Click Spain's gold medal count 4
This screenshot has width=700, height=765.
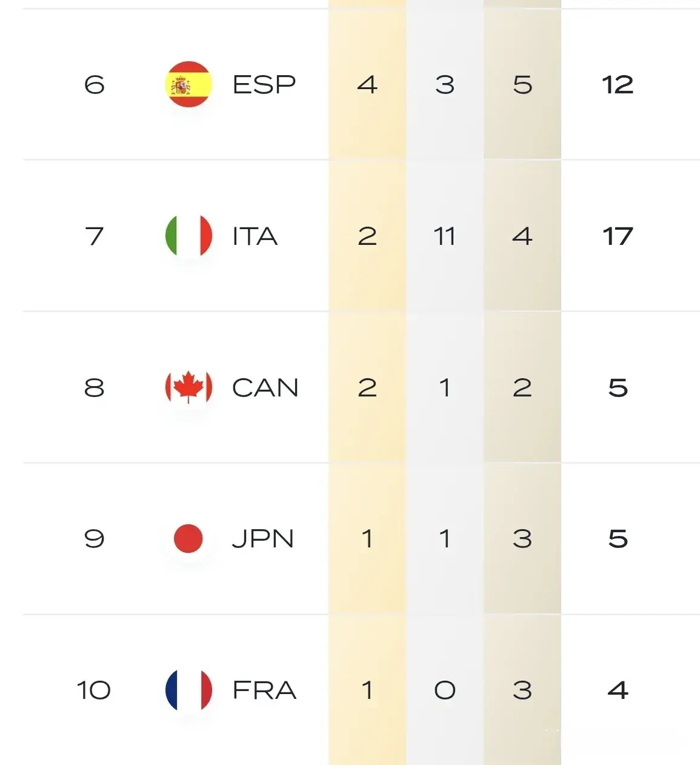point(367,84)
